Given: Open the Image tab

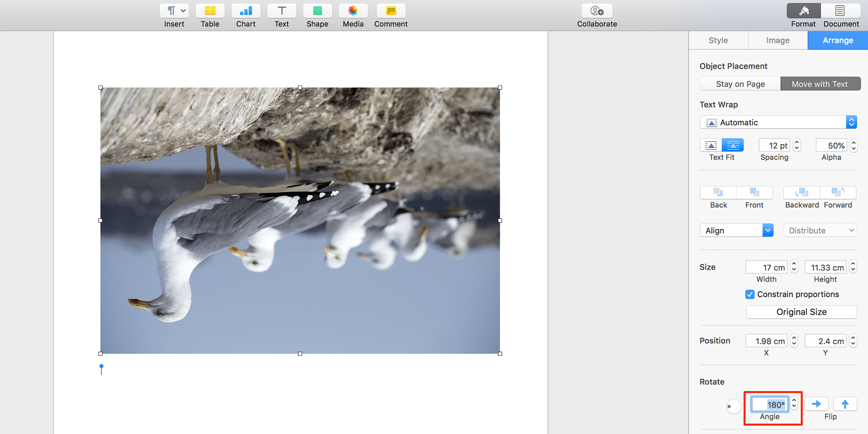Looking at the screenshot, I should point(777,40).
